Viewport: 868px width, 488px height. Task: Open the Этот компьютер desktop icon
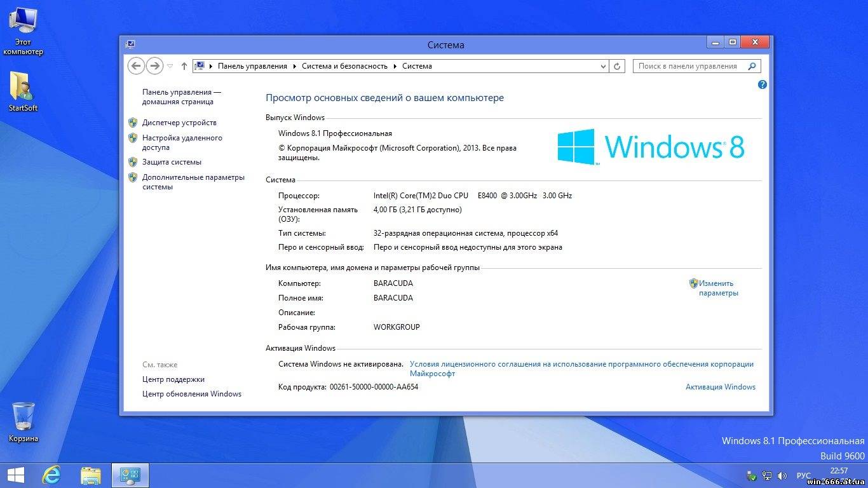point(23,32)
